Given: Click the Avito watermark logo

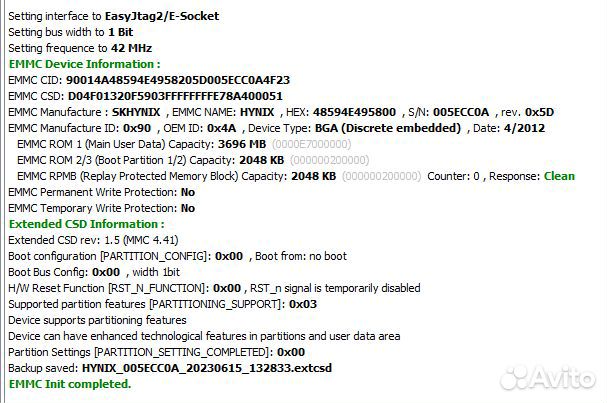Looking at the screenshot, I should pos(548,377).
